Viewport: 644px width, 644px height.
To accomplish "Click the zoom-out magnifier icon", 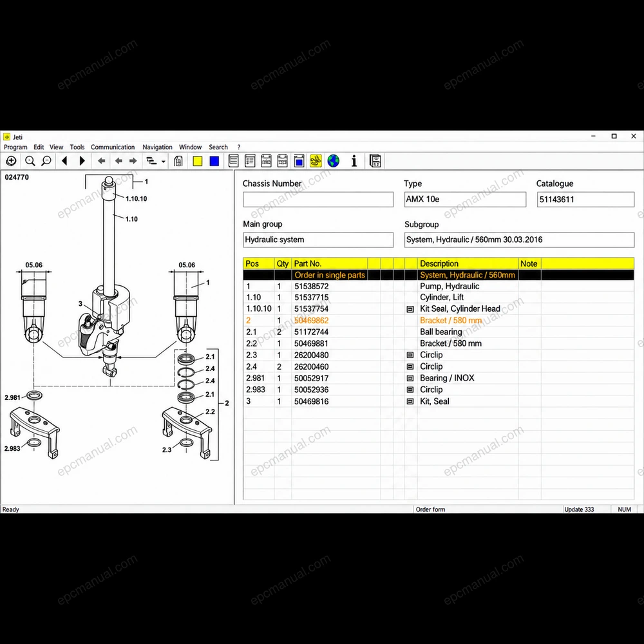I will click(46, 161).
